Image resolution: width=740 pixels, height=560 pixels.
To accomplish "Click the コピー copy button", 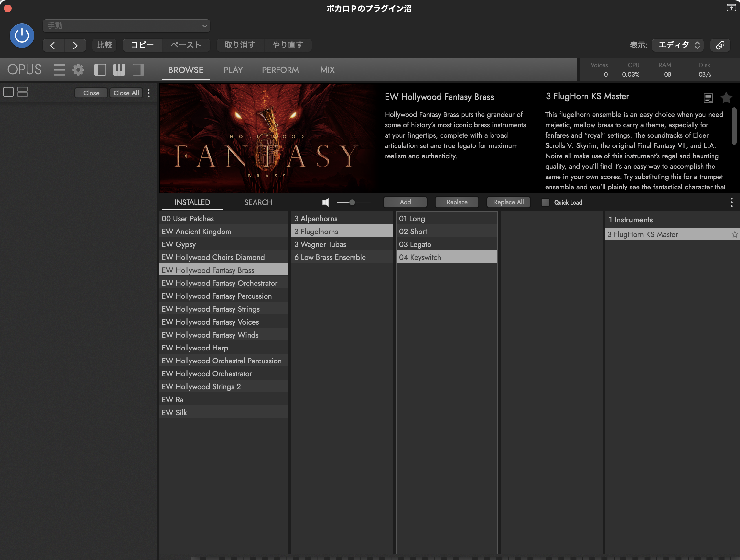I will [x=143, y=45].
